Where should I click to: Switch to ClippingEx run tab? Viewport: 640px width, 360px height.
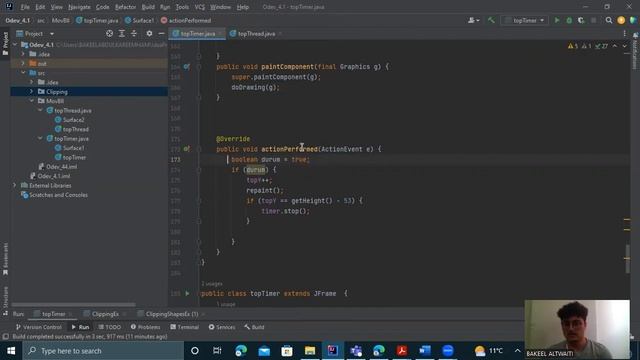[105, 314]
